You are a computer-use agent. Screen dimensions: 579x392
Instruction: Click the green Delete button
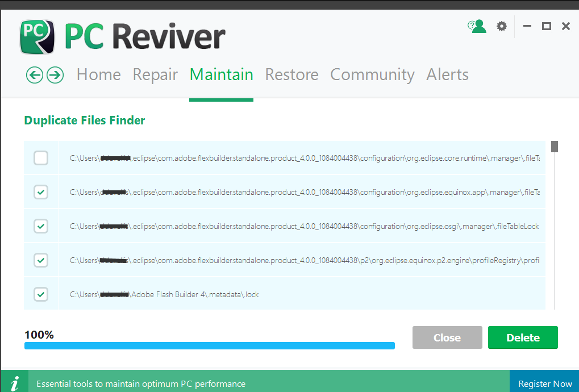click(x=523, y=337)
